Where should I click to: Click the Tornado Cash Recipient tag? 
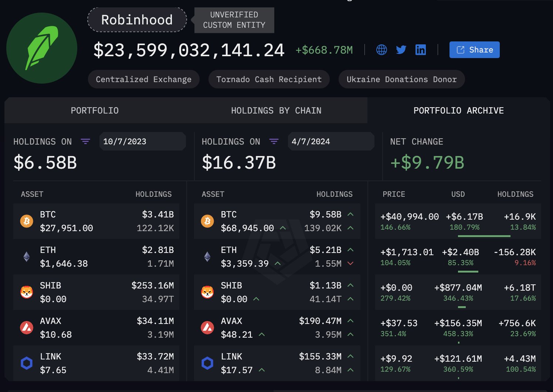(269, 79)
